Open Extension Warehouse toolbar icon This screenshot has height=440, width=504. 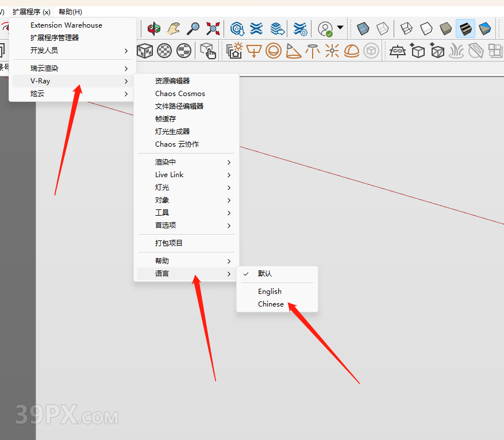point(256,29)
